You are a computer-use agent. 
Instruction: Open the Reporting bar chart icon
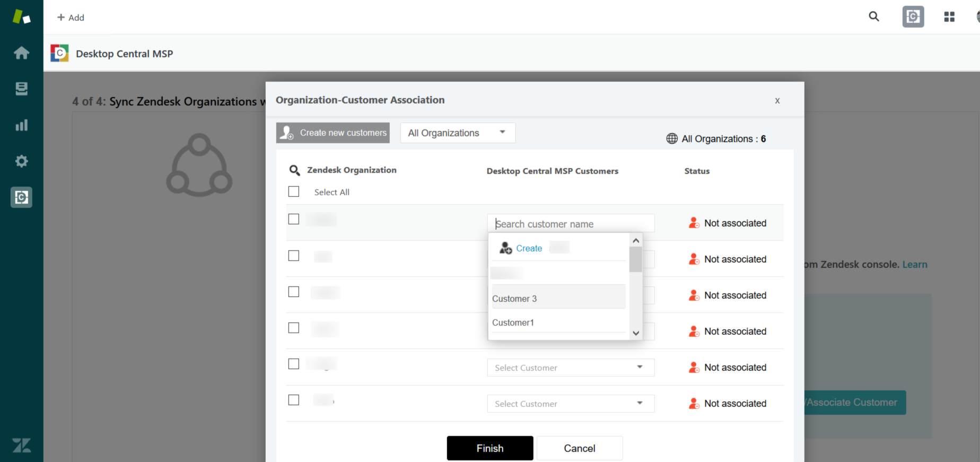coord(21,125)
